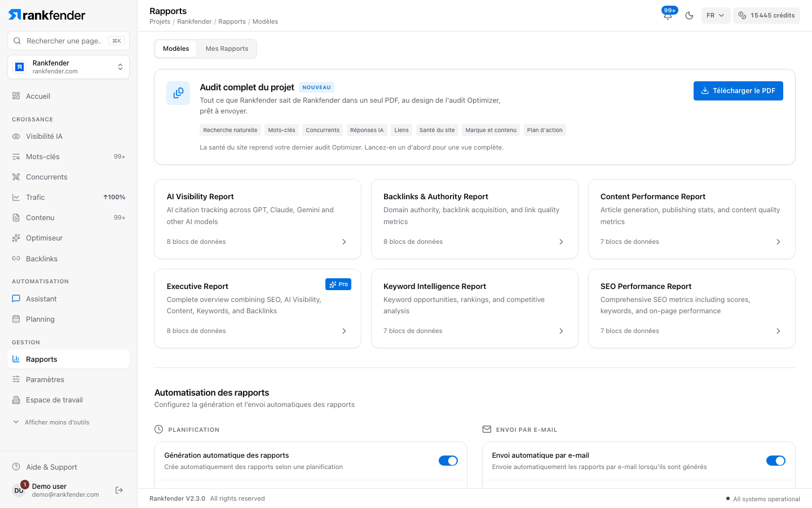Open Backlinks link icon

(16, 259)
